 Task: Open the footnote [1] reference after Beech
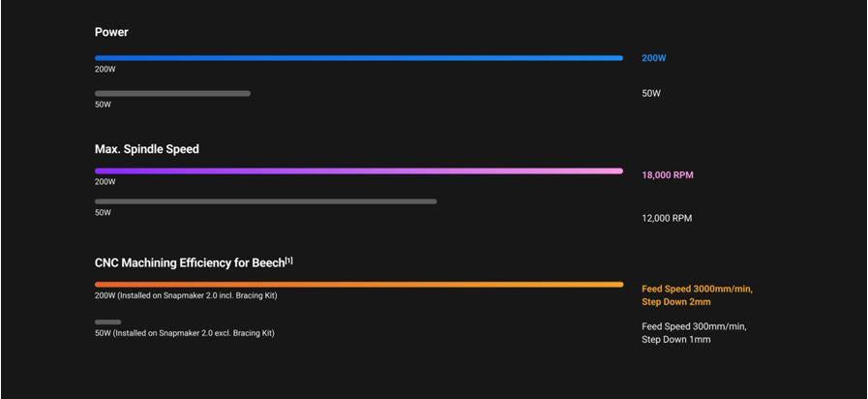pyautogui.click(x=289, y=261)
